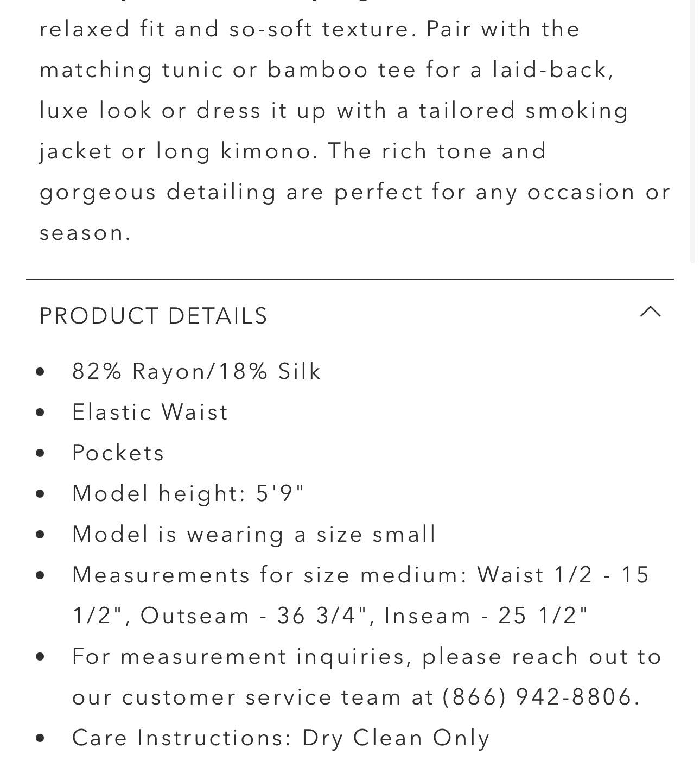Click the bullet beside Pockets
Screen dimensions: 700x761
[x=40, y=453]
